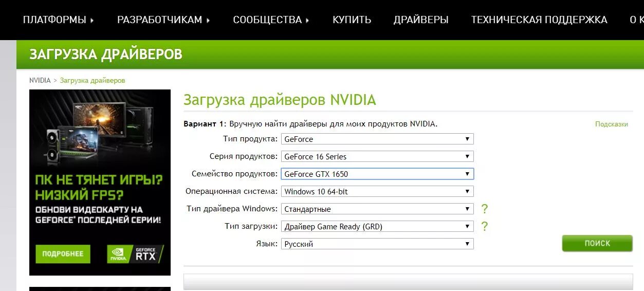Click the ЗАГРУЗКА ДРАЙВЕРОВ green header title
Viewport: 644px width, 291px height.
point(106,54)
